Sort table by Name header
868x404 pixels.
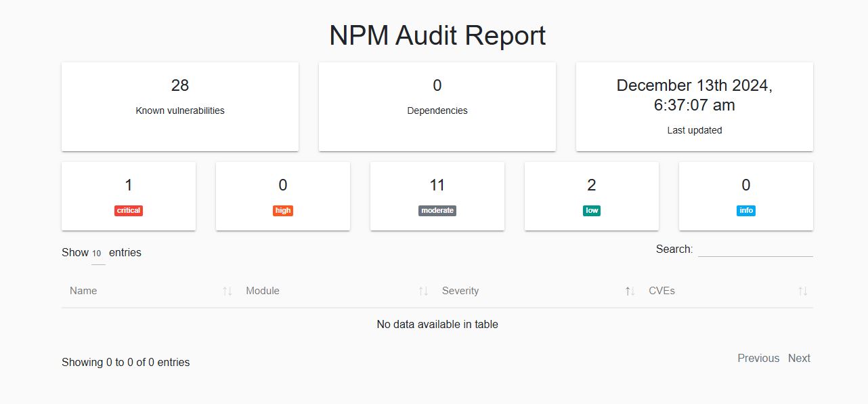[x=83, y=291]
